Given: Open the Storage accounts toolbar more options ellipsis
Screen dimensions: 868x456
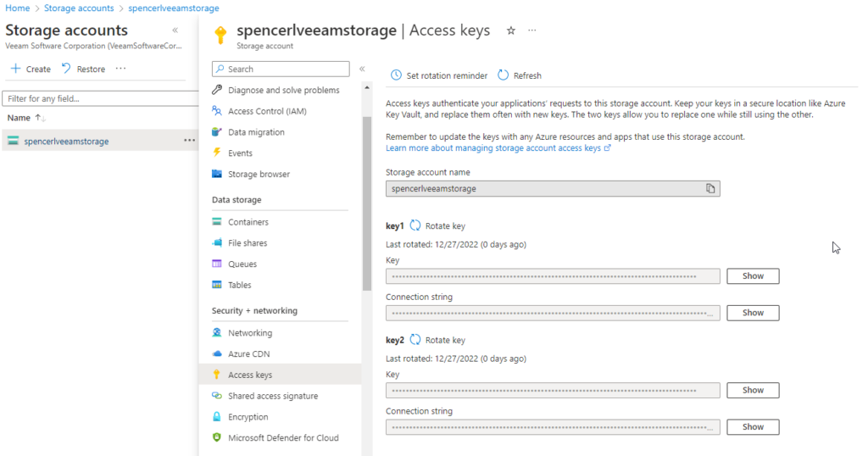Looking at the screenshot, I should [120, 69].
